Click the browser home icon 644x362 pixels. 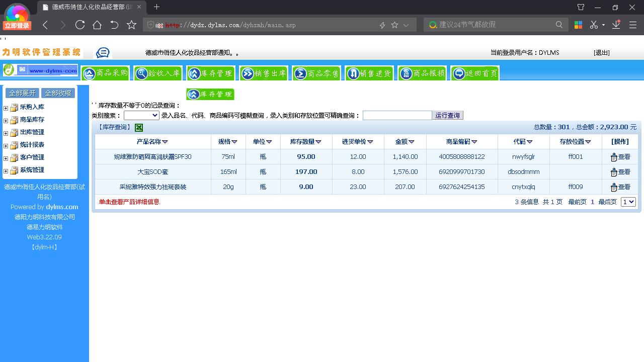pos(97,24)
